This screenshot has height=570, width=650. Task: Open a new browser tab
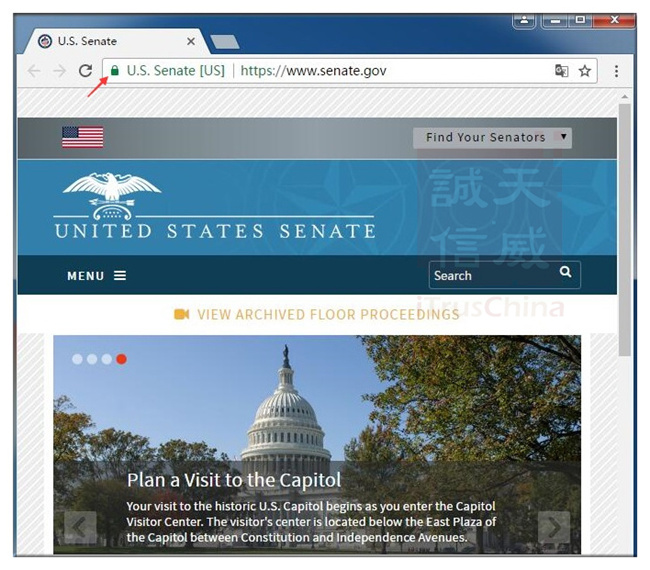coord(224,41)
